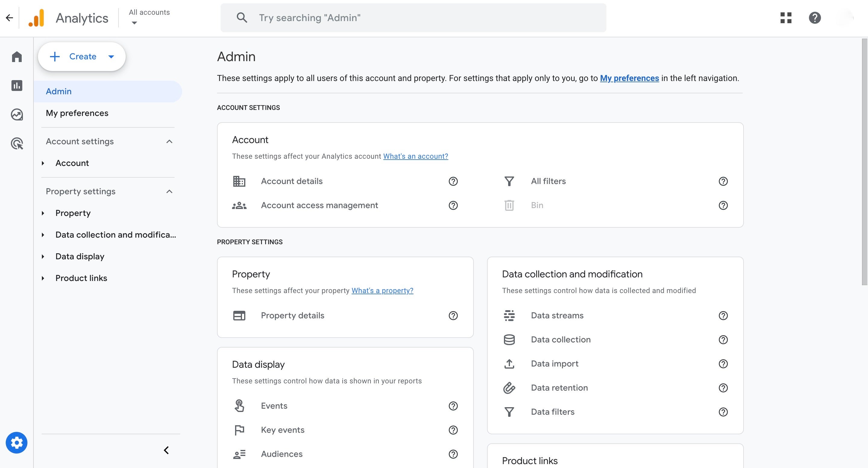Open Account access management
Image resolution: width=868 pixels, height=468 pixels.
(x=319, y=205)
